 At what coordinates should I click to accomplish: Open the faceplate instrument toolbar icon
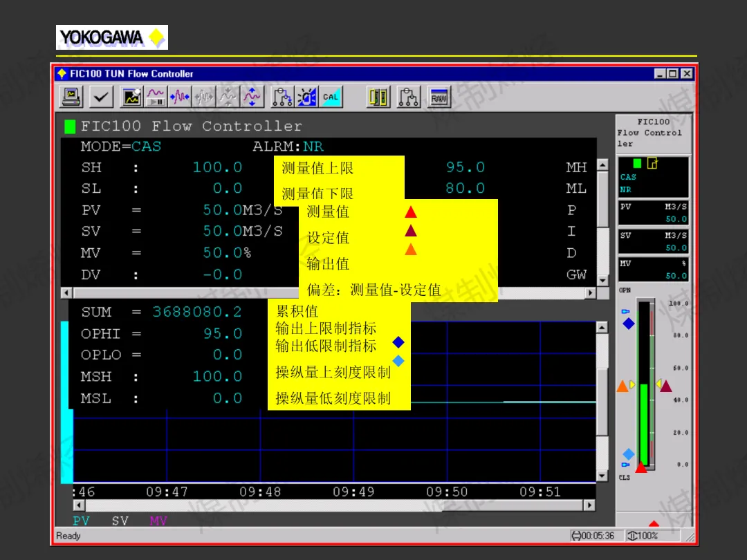coord(378,97)
